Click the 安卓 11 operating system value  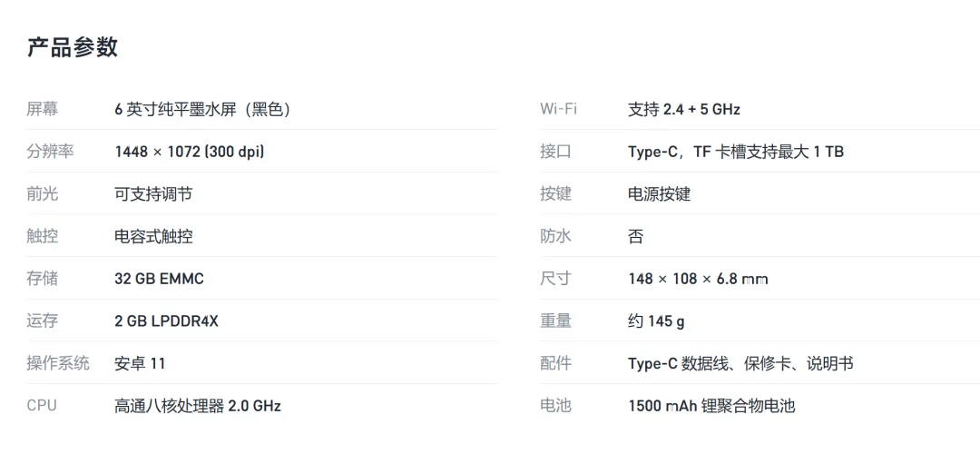pyautogui.click(x=140, y=363)
